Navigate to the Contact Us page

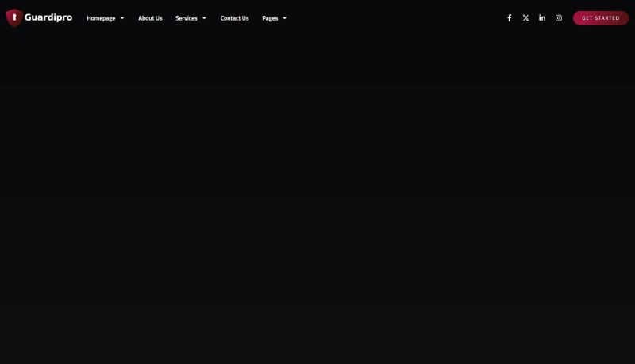pyautogui.click(x=234, y=18)
